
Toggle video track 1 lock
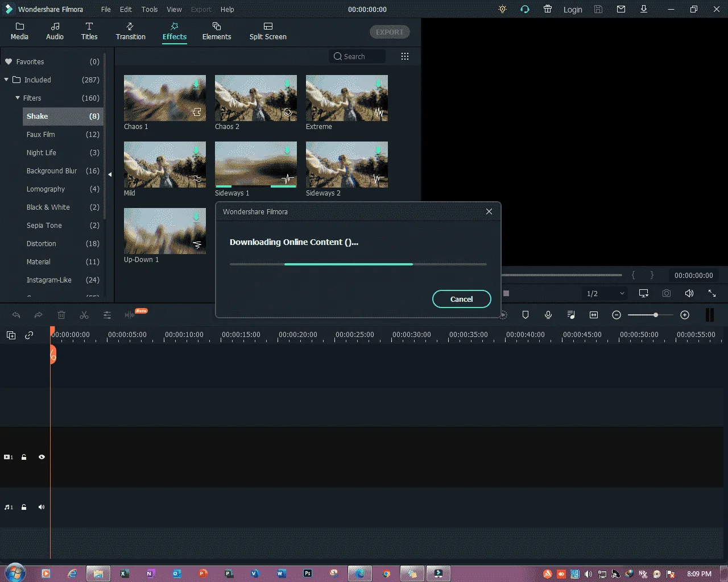click(24, 457)
